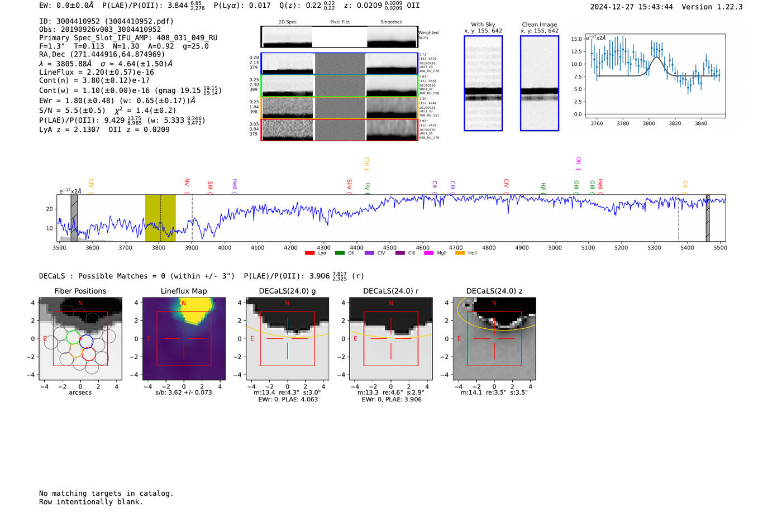This screenshot has width=782, height=532.
Task: Open the DECaLS(24.0) r image
Action: pos(391,338)
